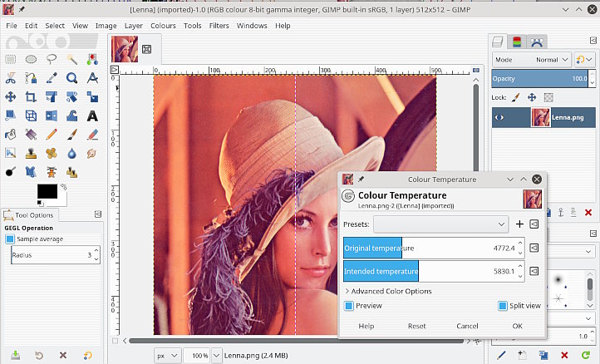This screenshot has height=364, width=600.
Task: Toggle the Split view checkbox
Action: pyautogui.click(x=503, y=306)
